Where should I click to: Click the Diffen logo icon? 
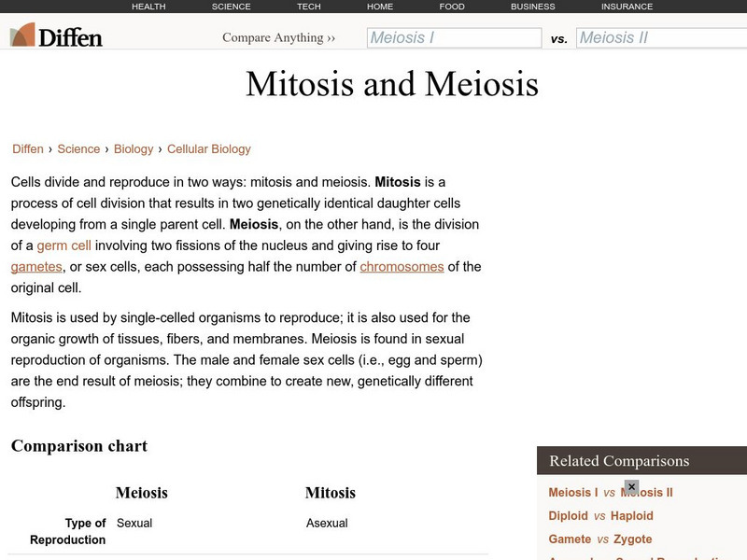tap(23, 36)
